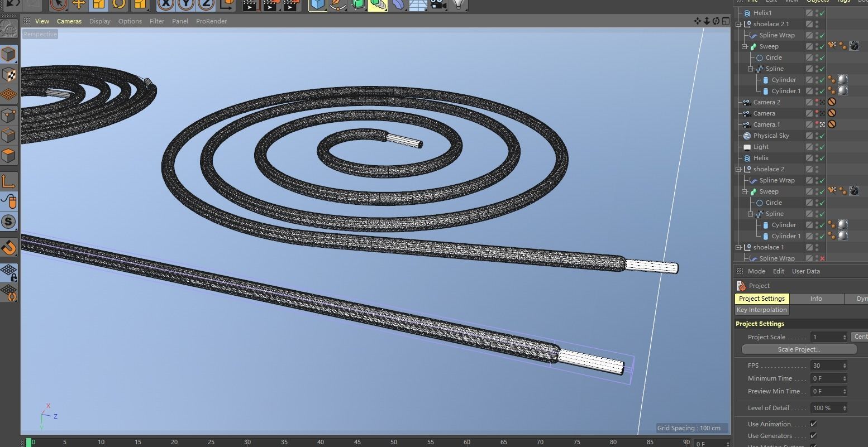
Task: Collapse the shoelace 2.1 group
Action: tap(738, 24)
